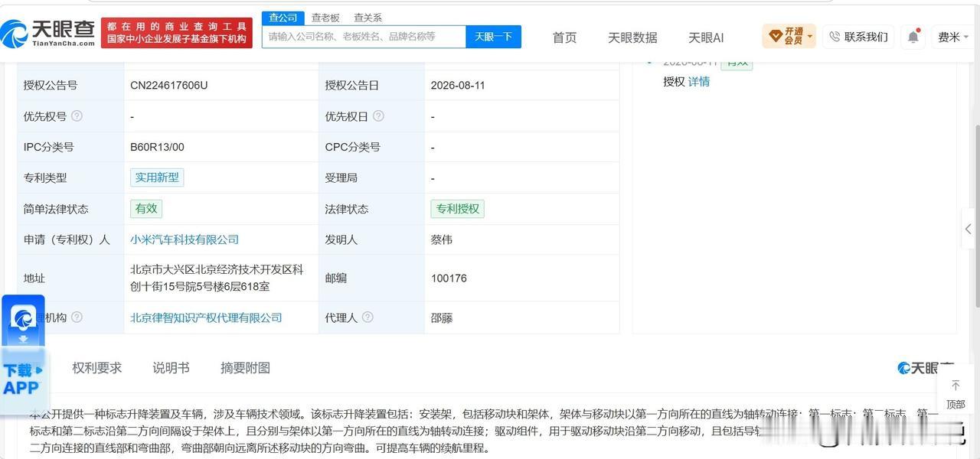Select the 查关系 search tab
This screenshot has height=459, width=980.
pos(367,18)
